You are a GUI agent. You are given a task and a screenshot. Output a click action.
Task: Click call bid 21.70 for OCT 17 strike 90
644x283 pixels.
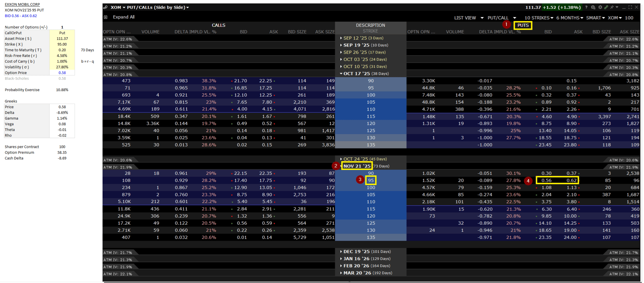(x=240, y=81)
